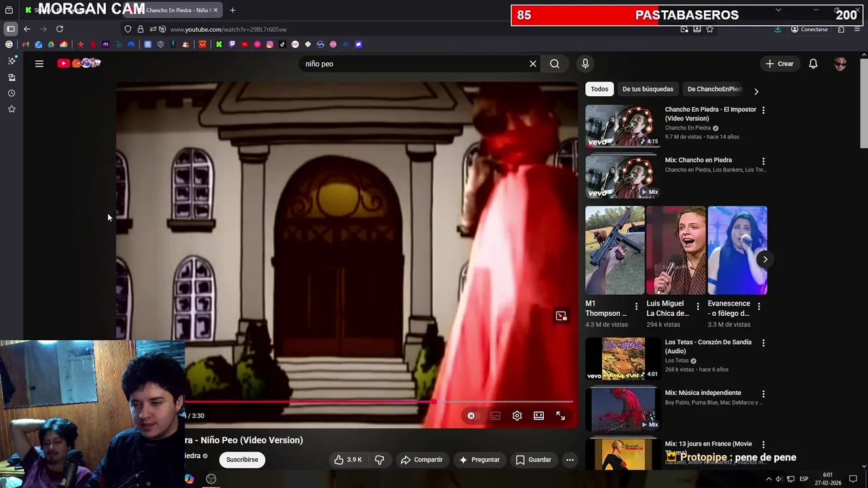
Task: Open browser extensions puzzle icon
Action: 841,29
